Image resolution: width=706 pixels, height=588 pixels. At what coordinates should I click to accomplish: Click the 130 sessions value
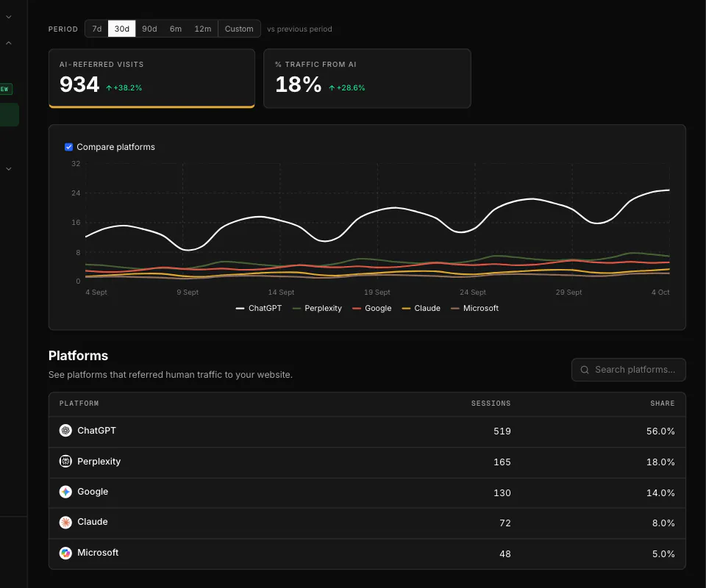point(502,492)
